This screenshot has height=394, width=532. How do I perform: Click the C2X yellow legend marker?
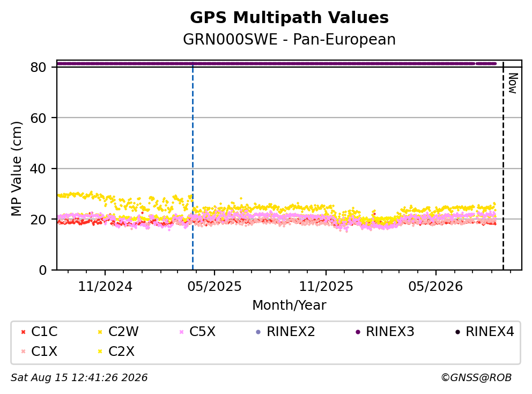pyautogui.click(x=100, y=352)
